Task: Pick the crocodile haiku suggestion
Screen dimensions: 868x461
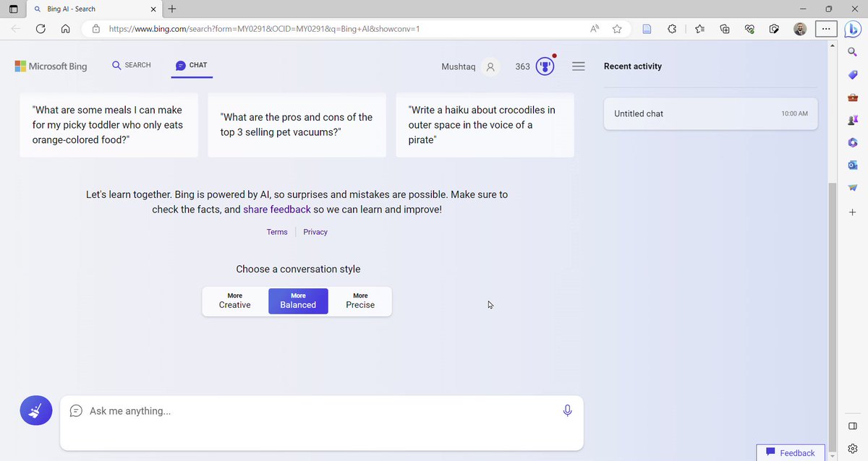Action: coord(485,125)
